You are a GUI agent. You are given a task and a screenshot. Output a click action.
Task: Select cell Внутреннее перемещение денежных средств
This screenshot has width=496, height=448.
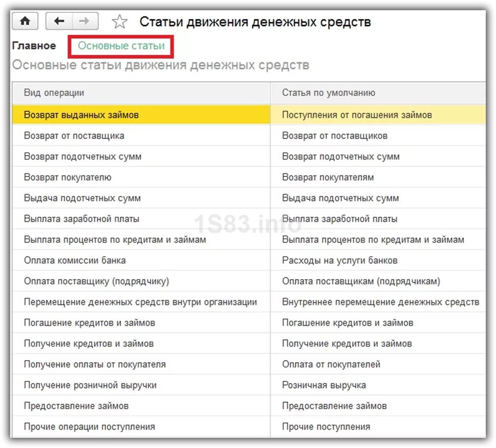[x=378, y=302]
